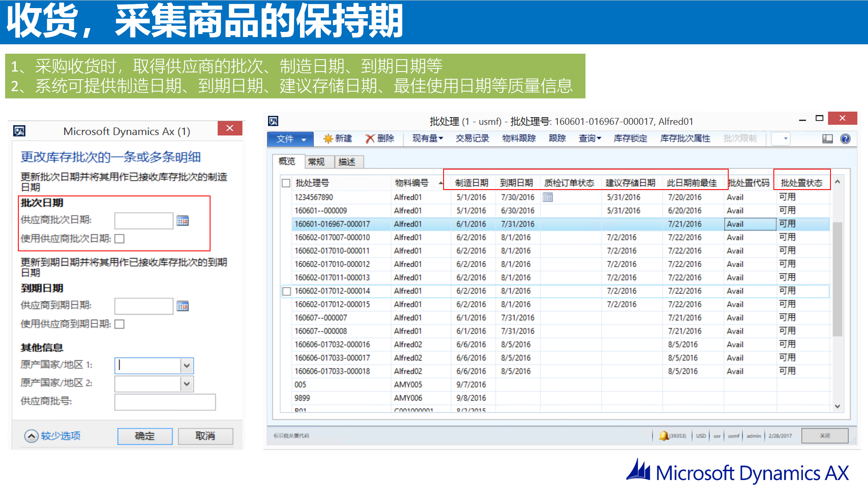Viewport: 868px width, 489px height.
Task: Expand the 现有量 dropdown
Action: pyautogui.click(x=427, y=138)
